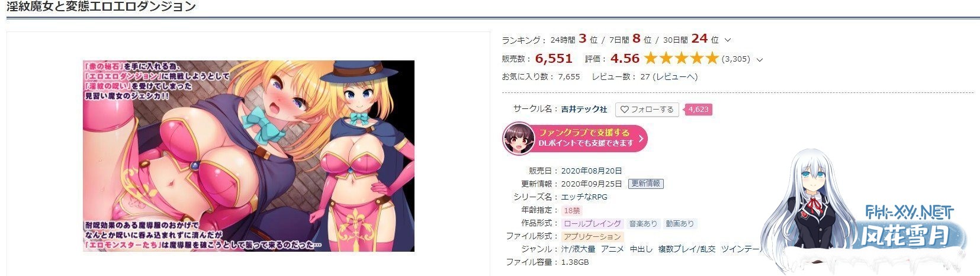Viewport: 980px width, 276px height.
Task: Select the ロールプレイング format tag
Action: click(592, 223)
